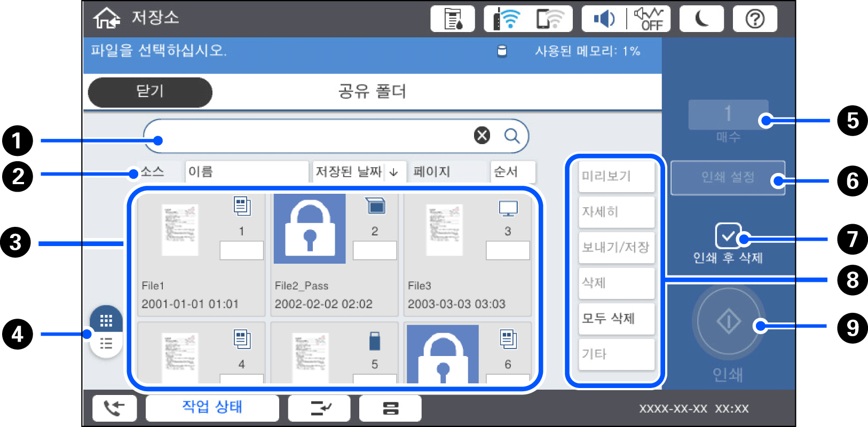Select the File1 thumbnail
Image resolution: width=868 pixels, height=427 pixels.
click(x=201, y=255)
